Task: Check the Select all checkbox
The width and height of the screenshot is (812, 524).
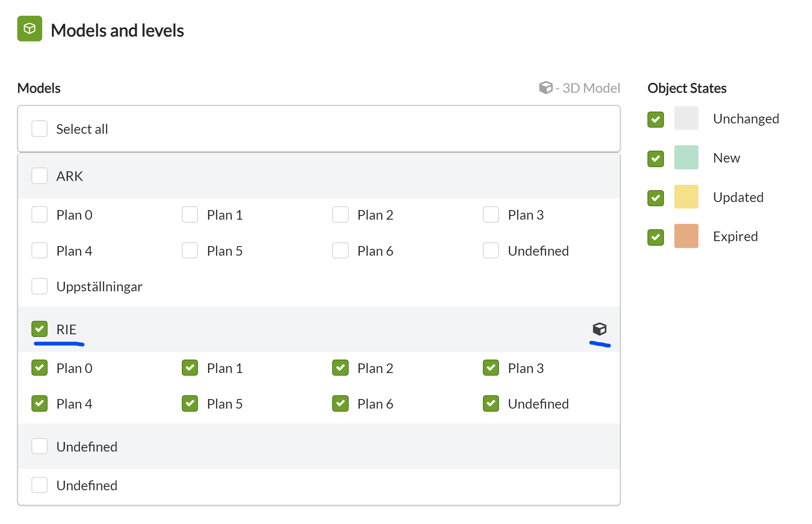Action: pyautogui.click(x=40, y=129)
